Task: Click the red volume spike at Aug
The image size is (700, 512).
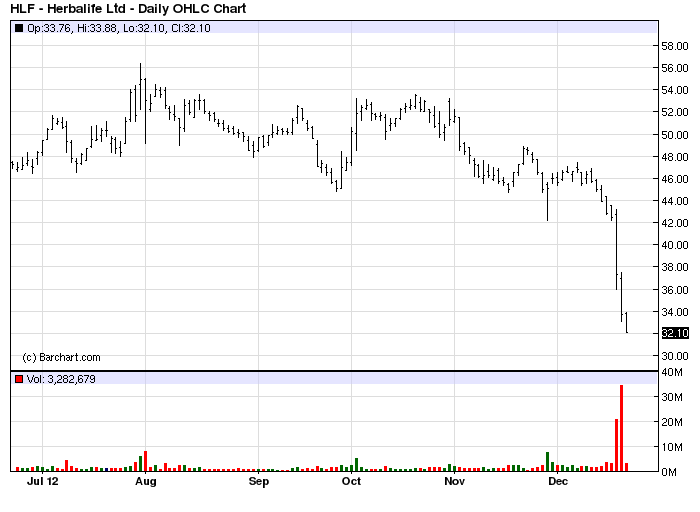Action: pos(146,461)
